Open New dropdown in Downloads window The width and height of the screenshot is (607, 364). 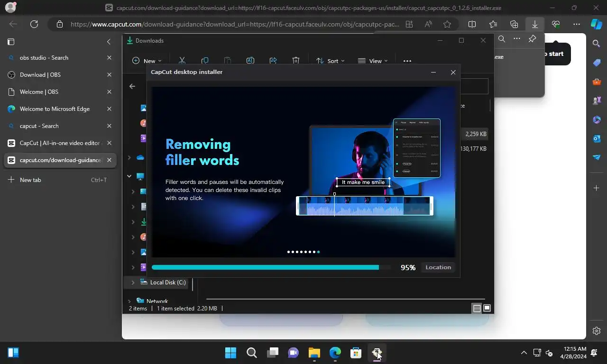147,61
